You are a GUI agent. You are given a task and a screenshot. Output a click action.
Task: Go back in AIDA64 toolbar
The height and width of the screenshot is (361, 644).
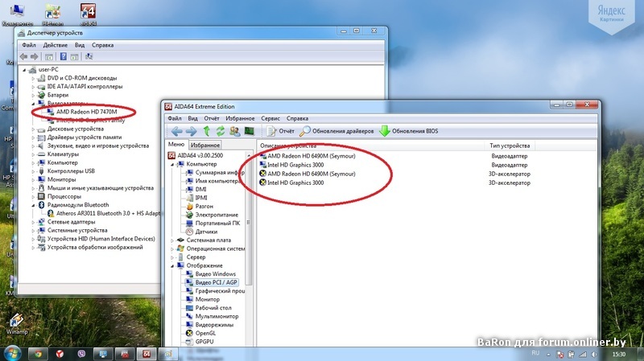[177, 131]
